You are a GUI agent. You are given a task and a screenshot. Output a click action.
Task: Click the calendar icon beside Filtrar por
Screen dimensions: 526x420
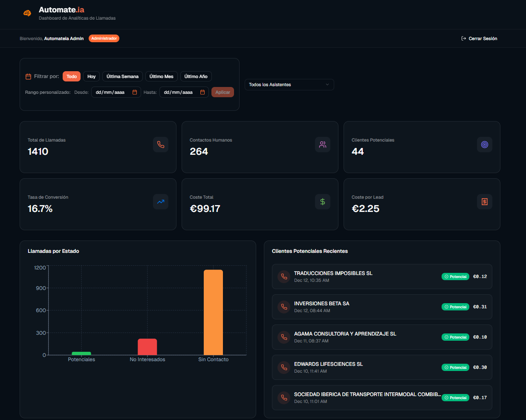tap(29, 76)
